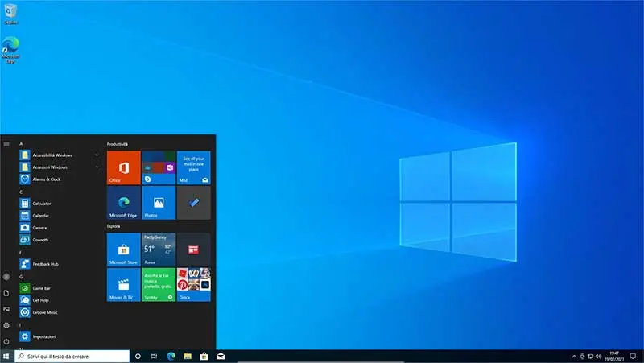
Task: Launch Alarms & Clock from the app list
Action: pos(60,179)
